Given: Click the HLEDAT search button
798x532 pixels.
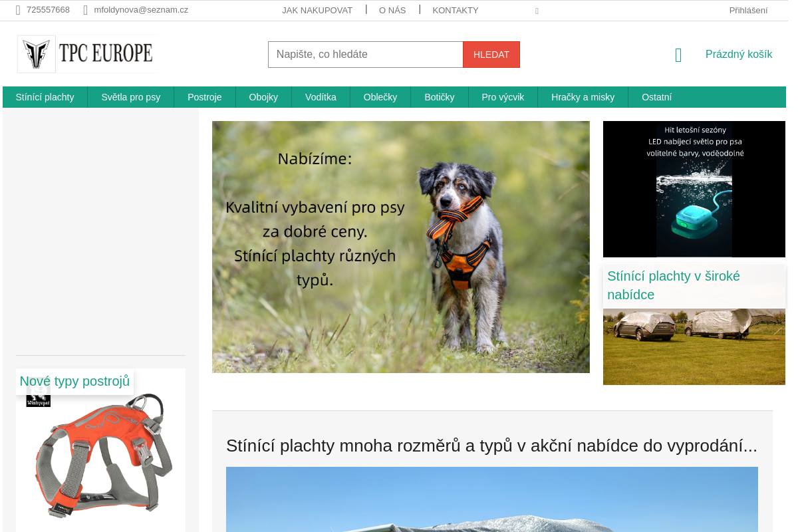Looking at the screenshot, I should (491, 55).
